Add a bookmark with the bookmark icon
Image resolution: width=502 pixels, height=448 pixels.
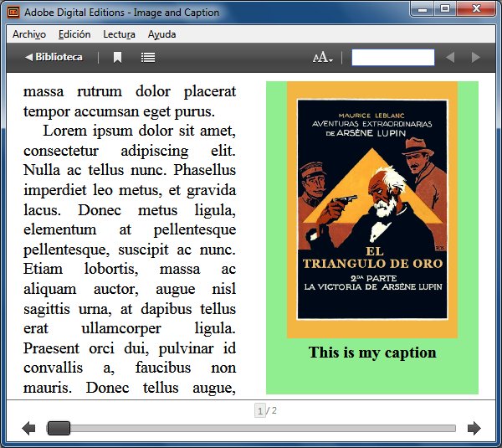pyautogui.click(x=117, y=58)
